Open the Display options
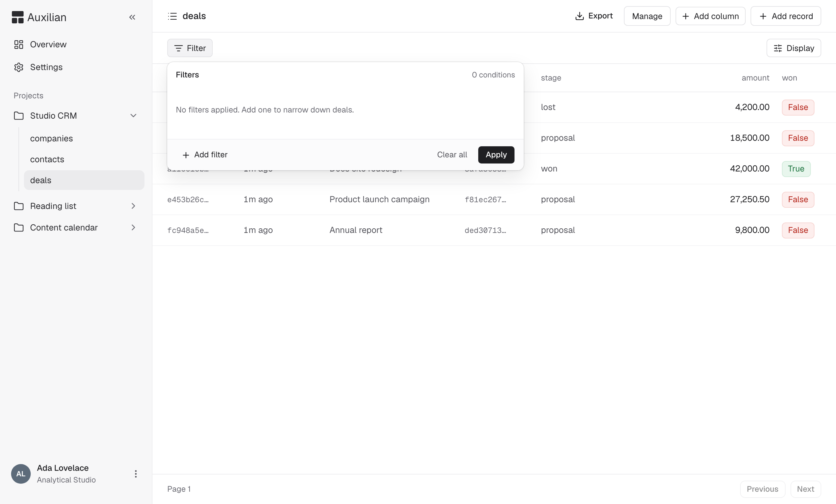The height and width of the screenshot is (504, 836). point(793,48)
